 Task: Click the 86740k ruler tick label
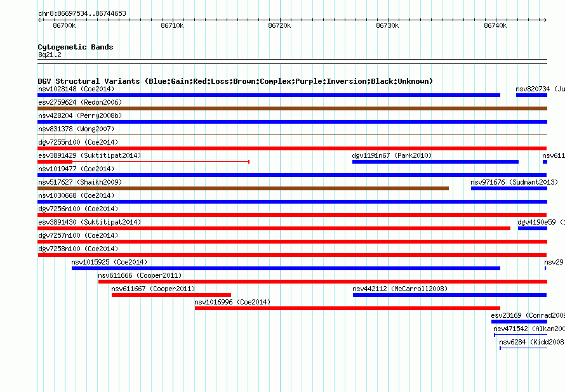495,25
